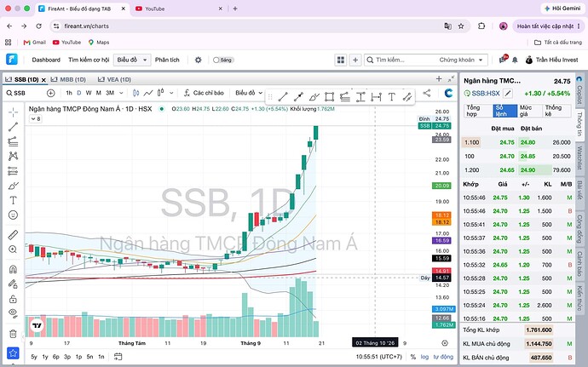
Task: Switch to the VEA (1D) chart tab
Action: 114,79
